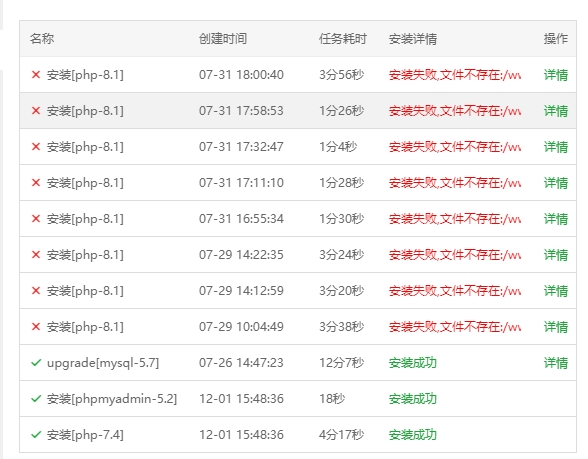Click the red X on the 17:32:47 row

coord(36,147)
